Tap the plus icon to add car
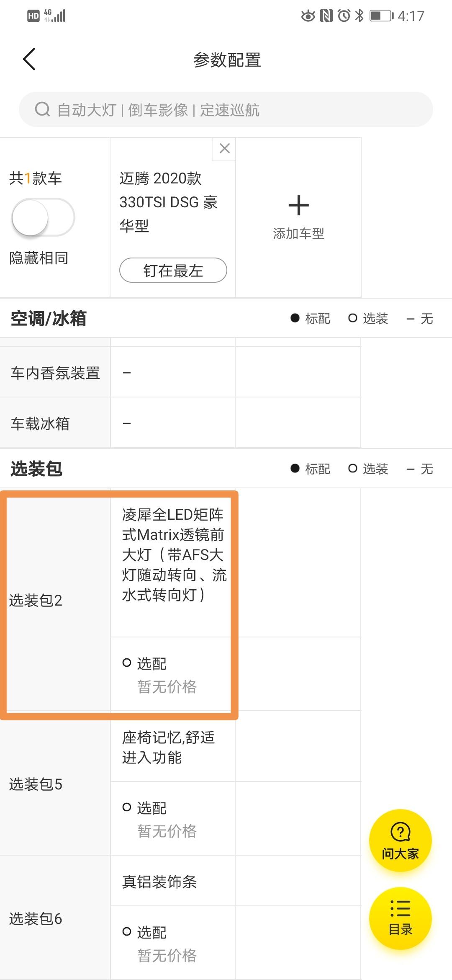This screenshot has width=452, height=980. point(298,205)
